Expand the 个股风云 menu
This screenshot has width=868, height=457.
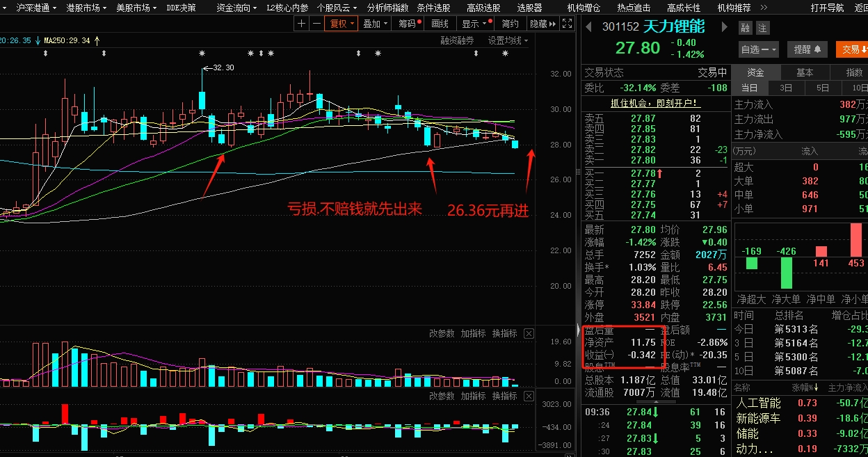[x=337, y=8]
